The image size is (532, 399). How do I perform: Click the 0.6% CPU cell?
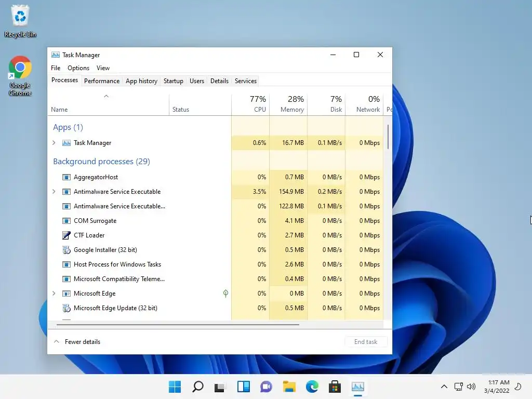click(x=250, y=143)
